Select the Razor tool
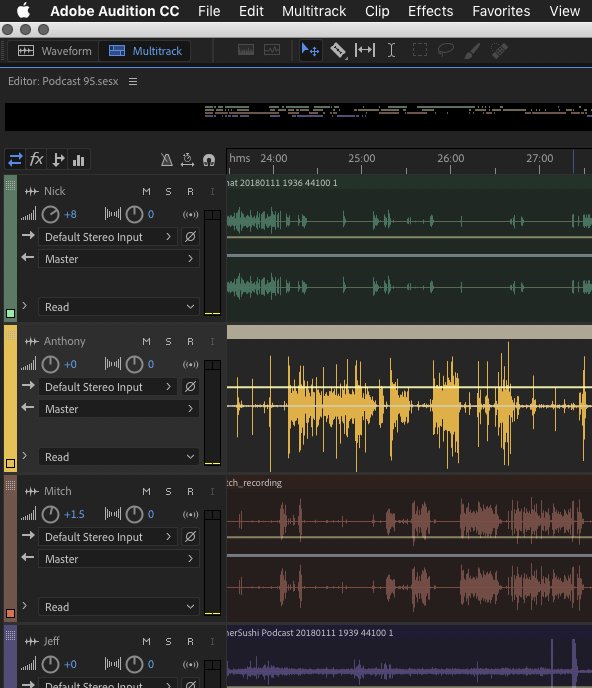 click(x=338, y=50)
